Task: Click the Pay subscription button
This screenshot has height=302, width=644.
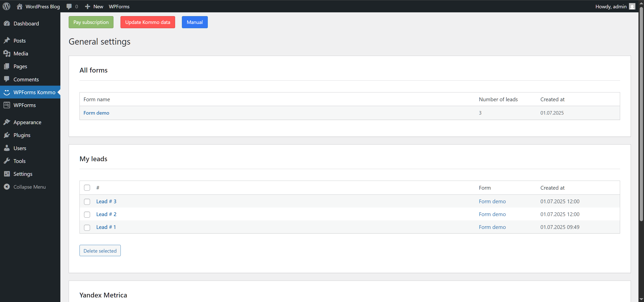Action: [91, 22]
